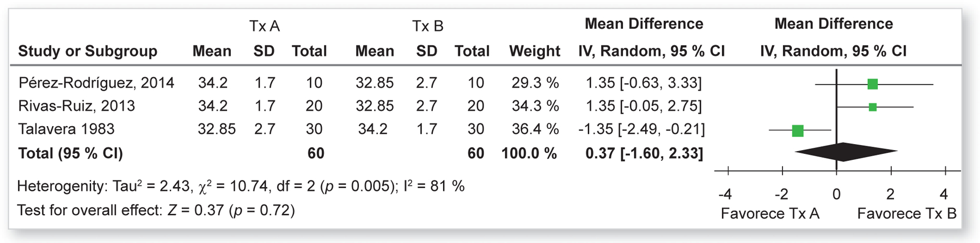Select the Rivas-Ruiz, 2013 study label

(76, 105)
